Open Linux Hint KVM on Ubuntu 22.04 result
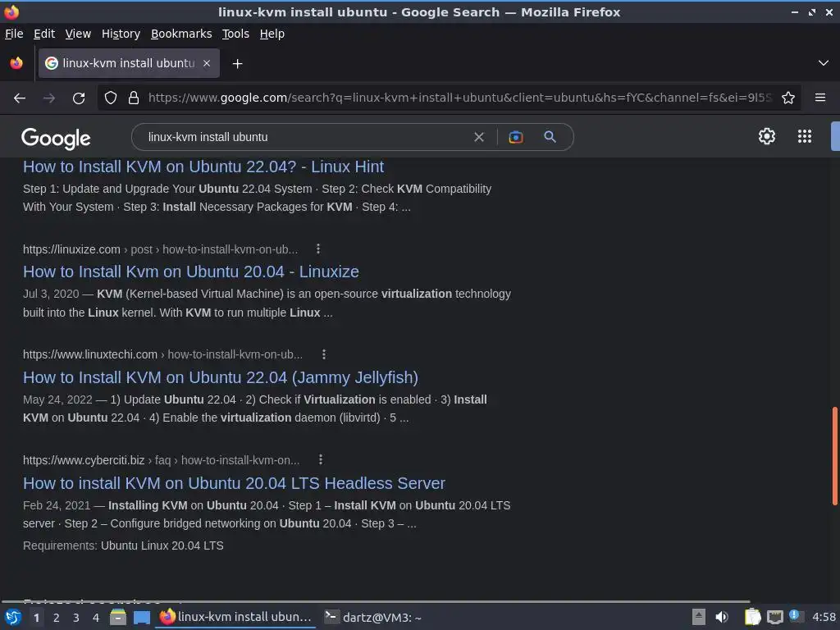This screenshot has height=630, width=840. [x=203, y=167]
